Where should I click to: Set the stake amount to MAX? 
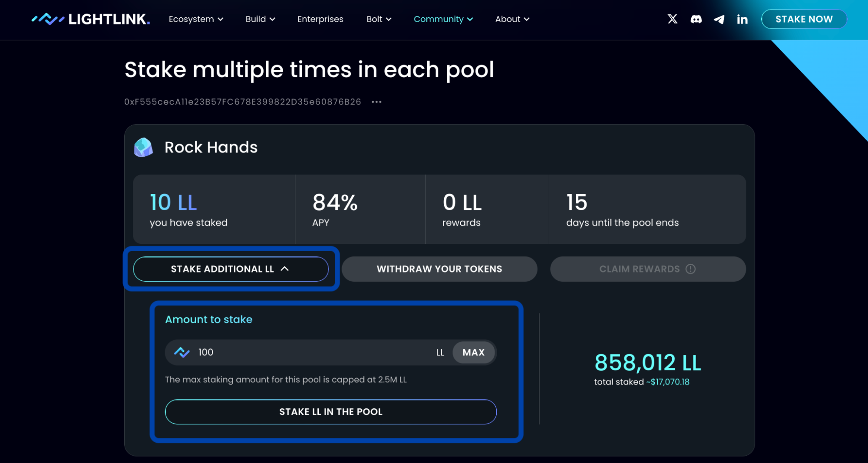click(x=473, y=352)
